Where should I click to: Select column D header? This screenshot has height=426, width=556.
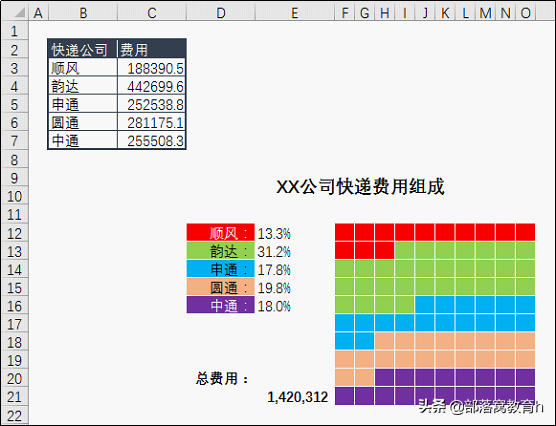click(x=221, y=13)
